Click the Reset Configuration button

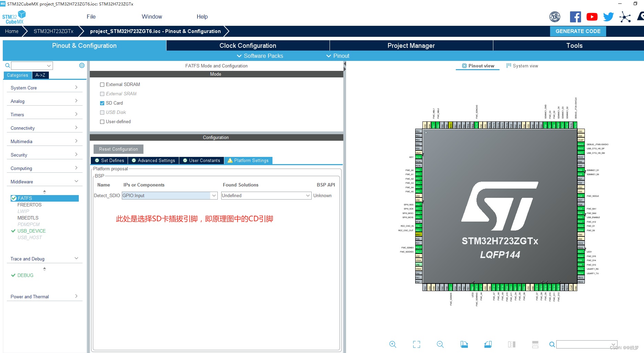118,149
